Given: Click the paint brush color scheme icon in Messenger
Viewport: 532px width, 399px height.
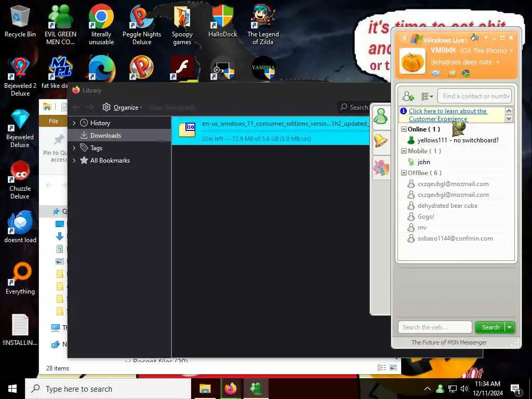Looking at the screenshot, I should 474,37.
